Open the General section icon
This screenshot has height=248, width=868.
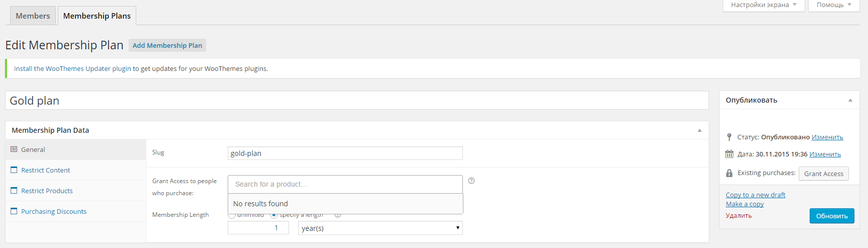pos(14,149)
